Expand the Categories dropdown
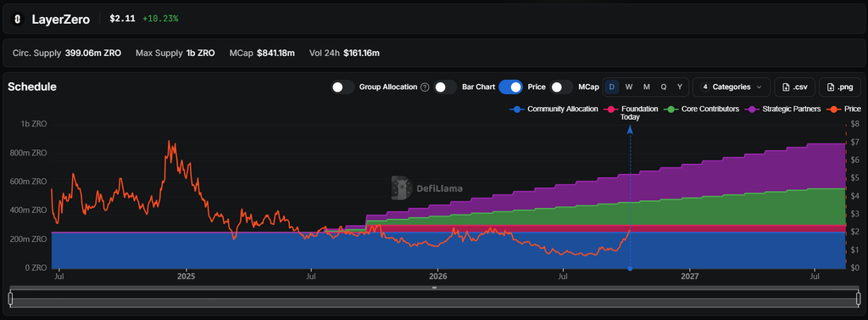The height and width of the screenshot is (320, 868). point(732,87)
